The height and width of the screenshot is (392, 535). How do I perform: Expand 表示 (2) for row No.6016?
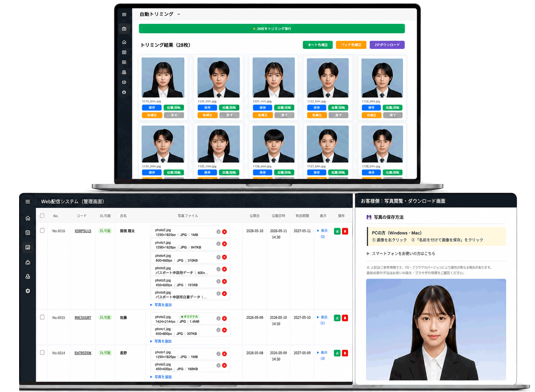322,234
